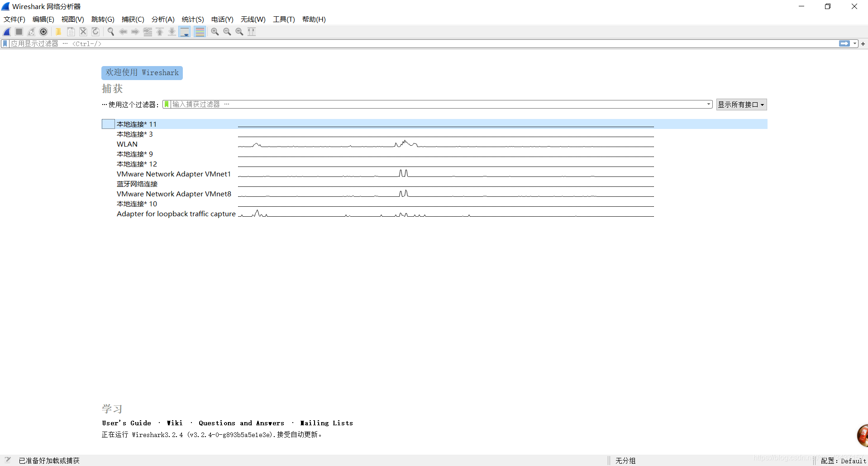
Task: Click the 无分组 status bar text
Action: coord(625,461)
